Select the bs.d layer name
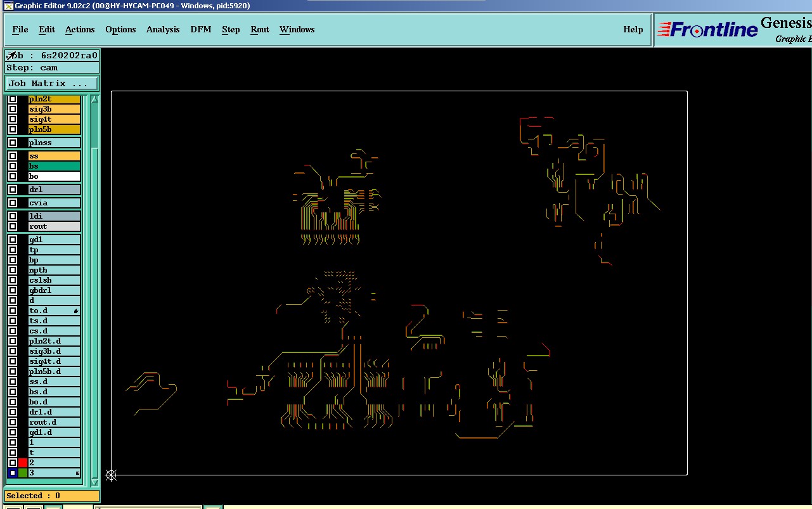 (x=55, y=392)
